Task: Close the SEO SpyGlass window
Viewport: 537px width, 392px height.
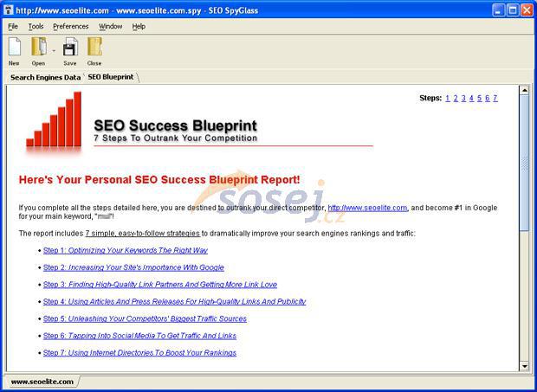Action: (x=527, y=10)
